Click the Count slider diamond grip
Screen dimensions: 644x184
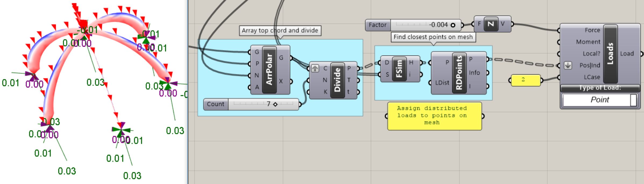(x=275, y=104)
